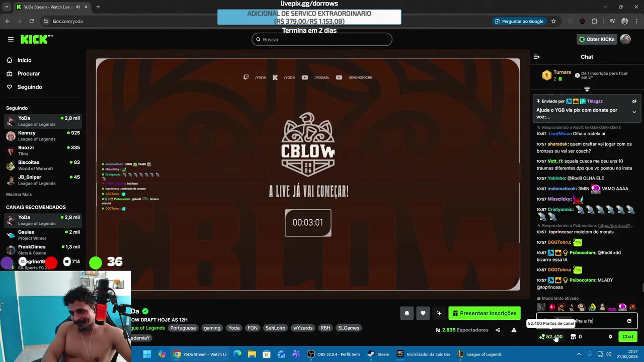Open chat settings gear icon
The width and height of the screenshot is (644, 362).
pos(610,337)
